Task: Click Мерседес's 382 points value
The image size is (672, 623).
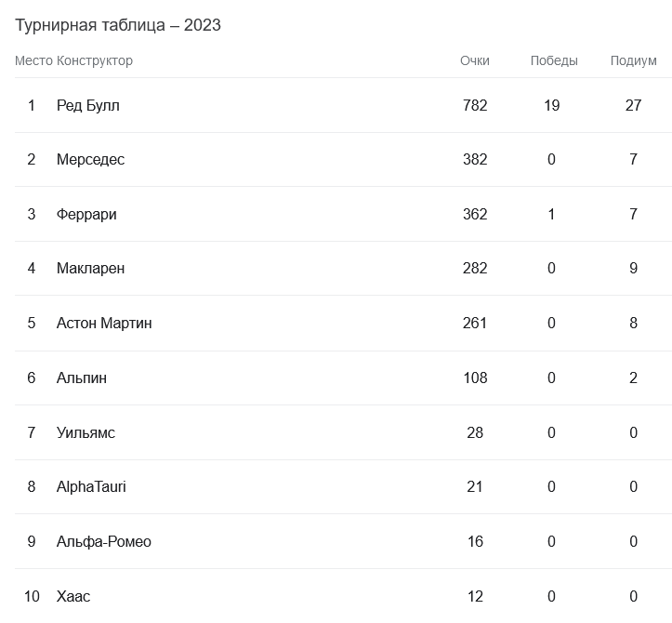Action: [474, 160]
